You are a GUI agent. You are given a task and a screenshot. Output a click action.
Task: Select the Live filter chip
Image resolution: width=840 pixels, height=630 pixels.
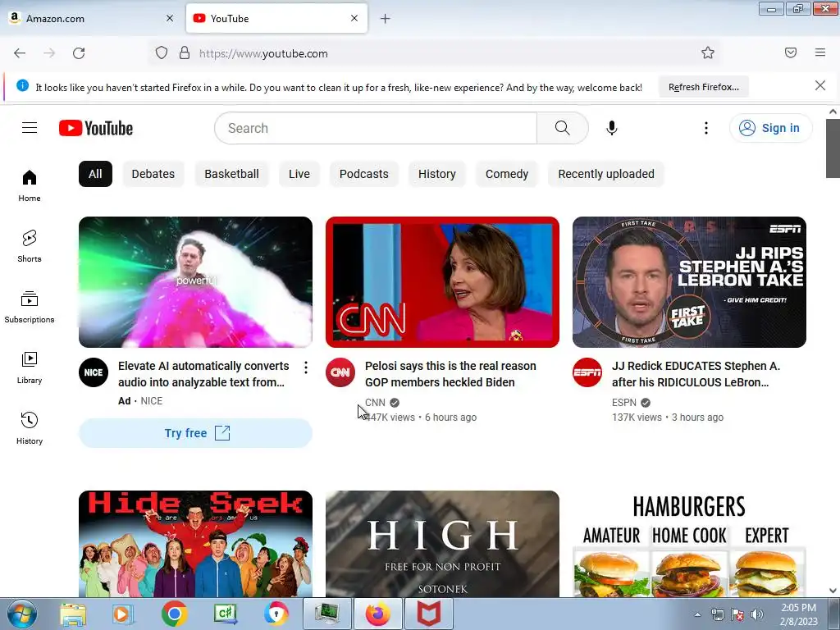point(299,174)
